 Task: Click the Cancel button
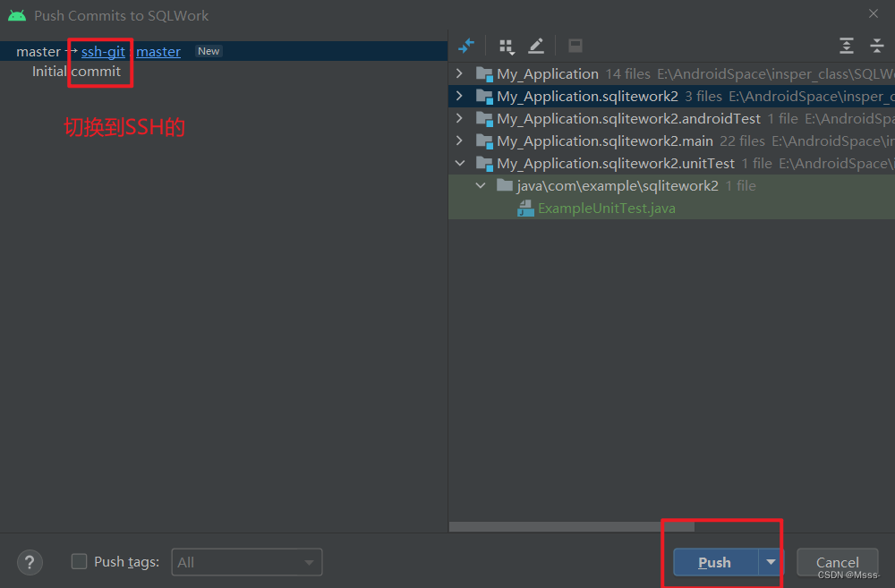(x=837, y=562)
